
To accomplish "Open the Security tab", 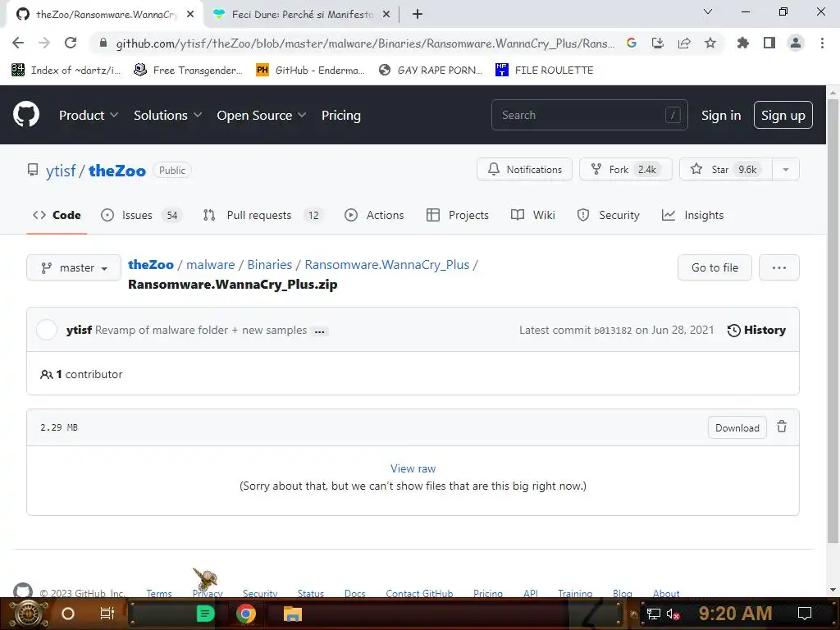I will coord(608,216).
